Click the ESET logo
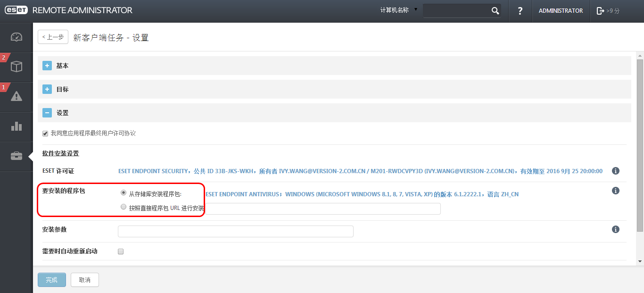The height and width of the screenshot is (293, 644). pos(17,10)
